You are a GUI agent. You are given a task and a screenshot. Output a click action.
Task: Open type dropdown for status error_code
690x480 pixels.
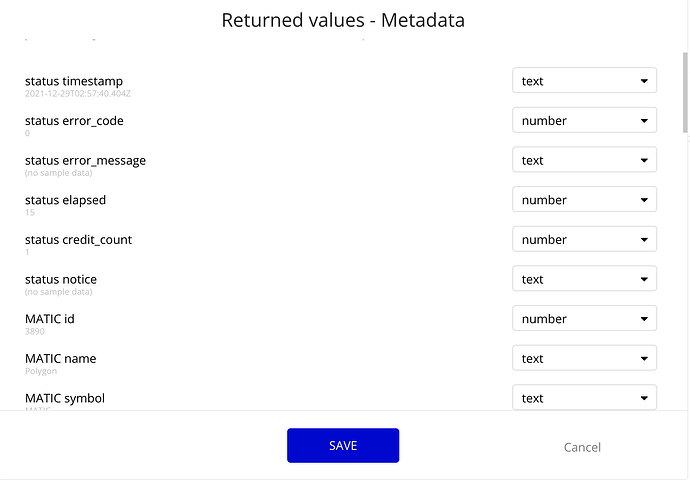[x=584, y=121]
